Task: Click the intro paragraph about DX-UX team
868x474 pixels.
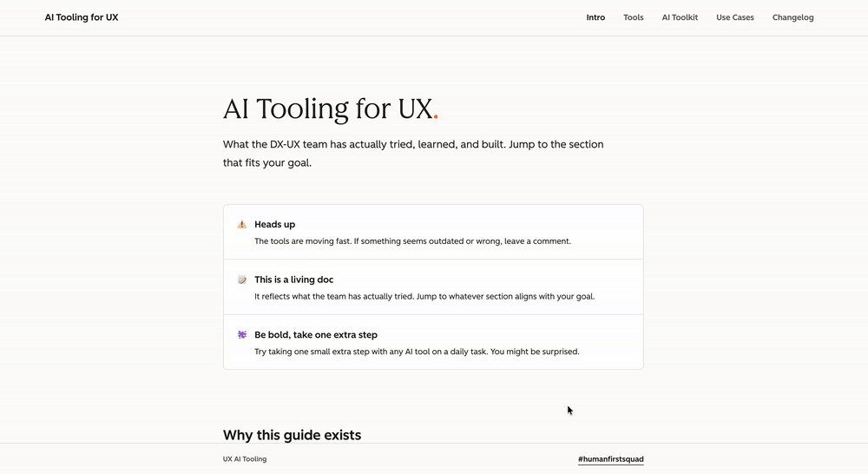Action: coord(413,154)
